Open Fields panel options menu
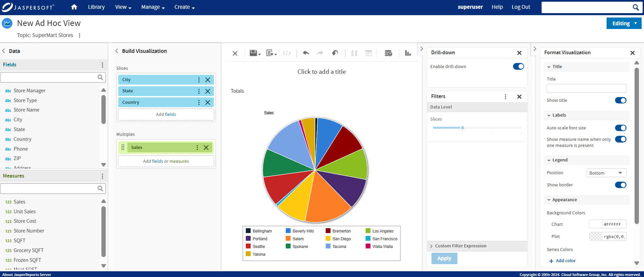The height and width of the screenshot is (277, 644). pyautogui.click(x=102, y=65)
